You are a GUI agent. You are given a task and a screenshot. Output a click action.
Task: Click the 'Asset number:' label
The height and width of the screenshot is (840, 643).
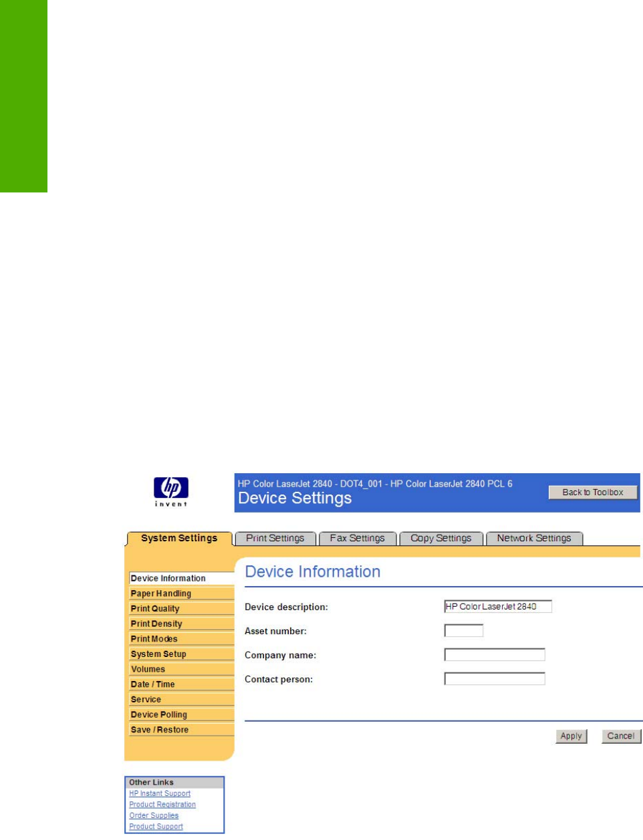[275, 632]
